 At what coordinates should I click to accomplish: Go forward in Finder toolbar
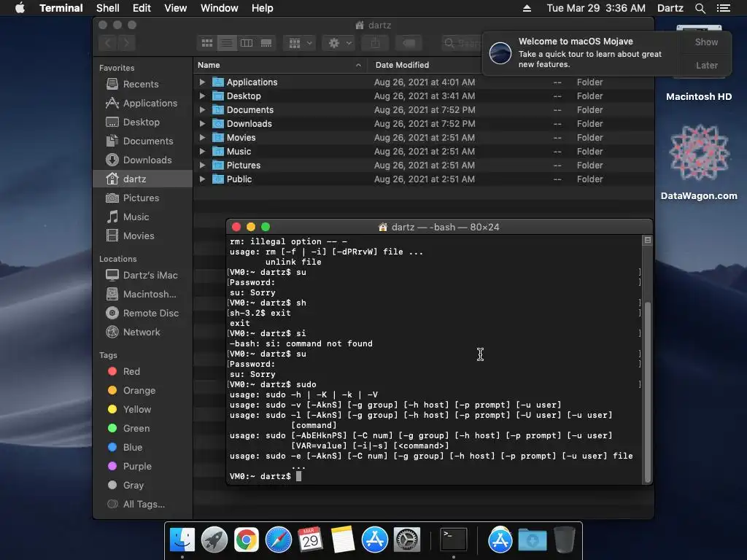(x=126, y=43)
